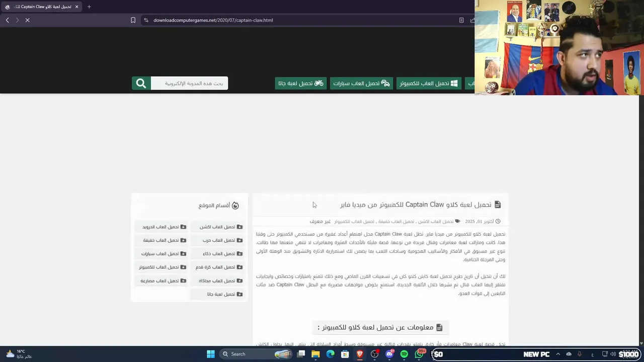Open Discord from the taskbar

(x=389, y=354)
